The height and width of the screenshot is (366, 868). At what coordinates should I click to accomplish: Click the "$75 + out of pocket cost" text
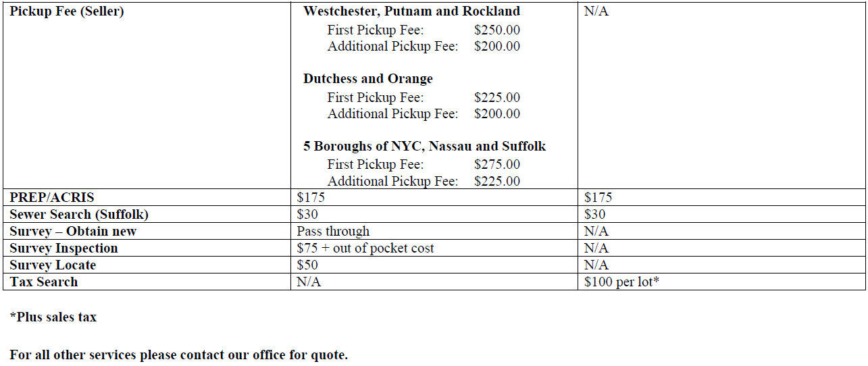tap(365, 249)
